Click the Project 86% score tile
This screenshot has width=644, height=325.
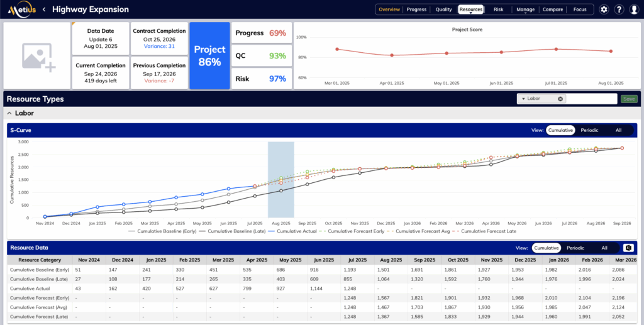(x=208, y=56)
